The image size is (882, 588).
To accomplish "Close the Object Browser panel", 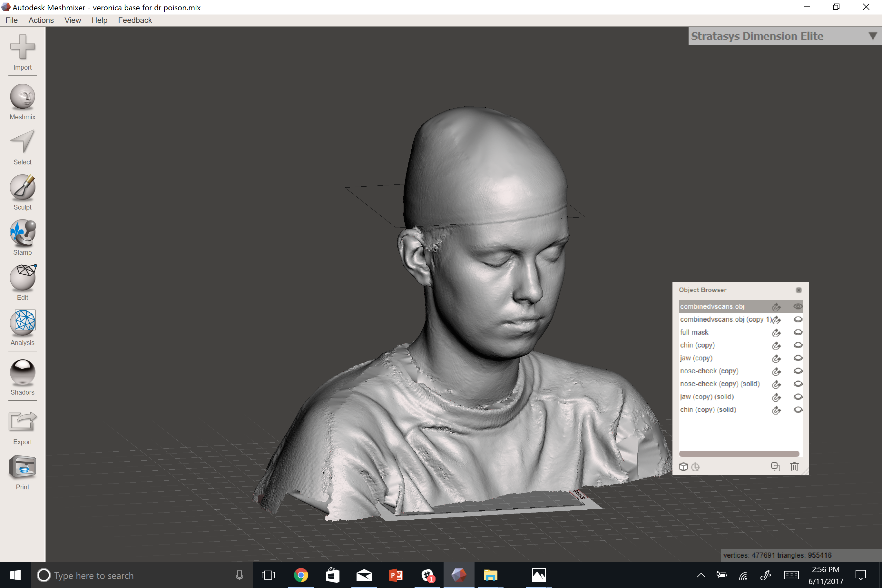I will [x=799, y=290].
